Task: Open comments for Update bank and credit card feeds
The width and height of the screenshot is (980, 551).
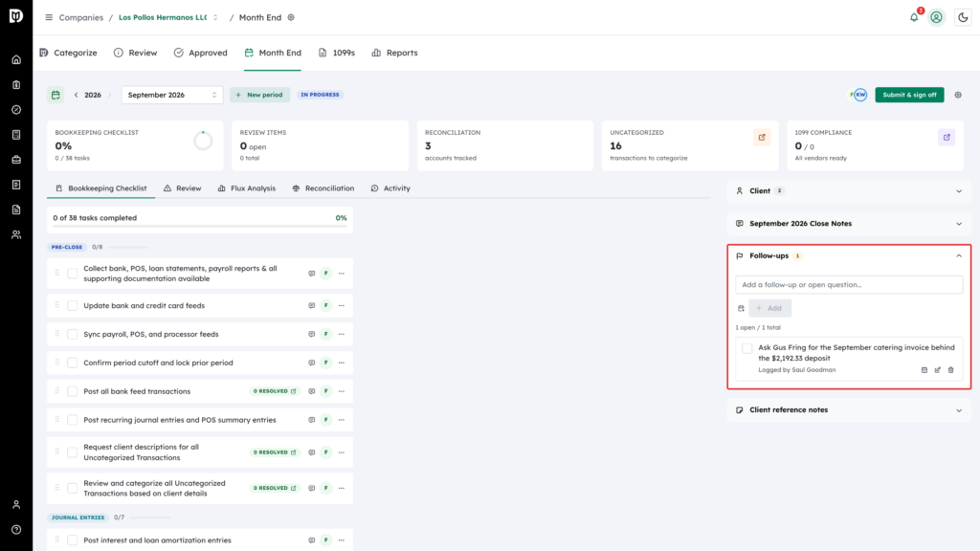Action: coord(311,306)
